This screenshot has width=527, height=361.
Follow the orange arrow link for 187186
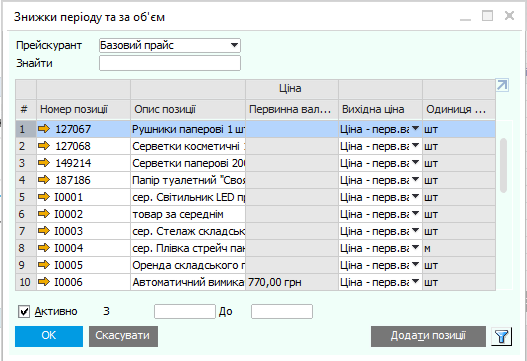click(44, 180)
